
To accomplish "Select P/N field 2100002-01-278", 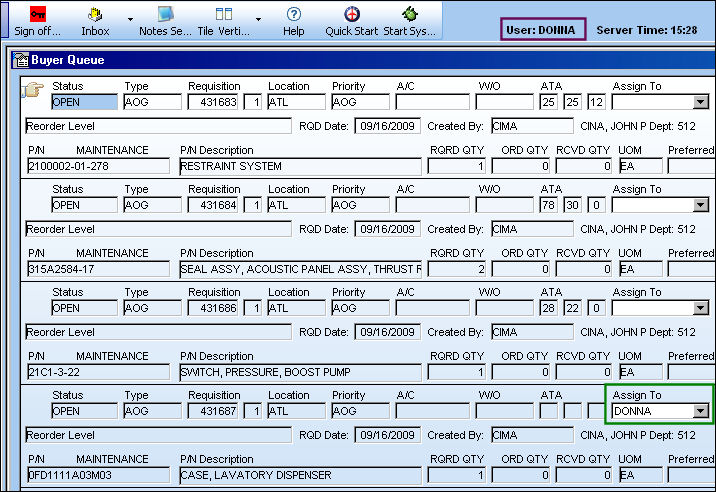I will (98, 166).
